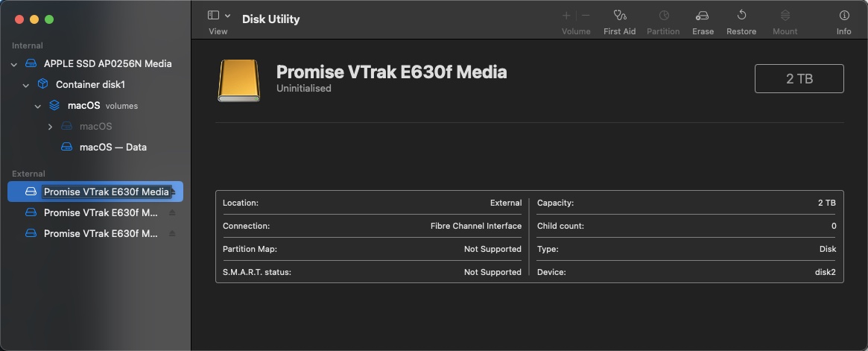Collapse APPLE SSD AP0256N Media tree
Screen dimensions: 868x351
pos(14,64)
